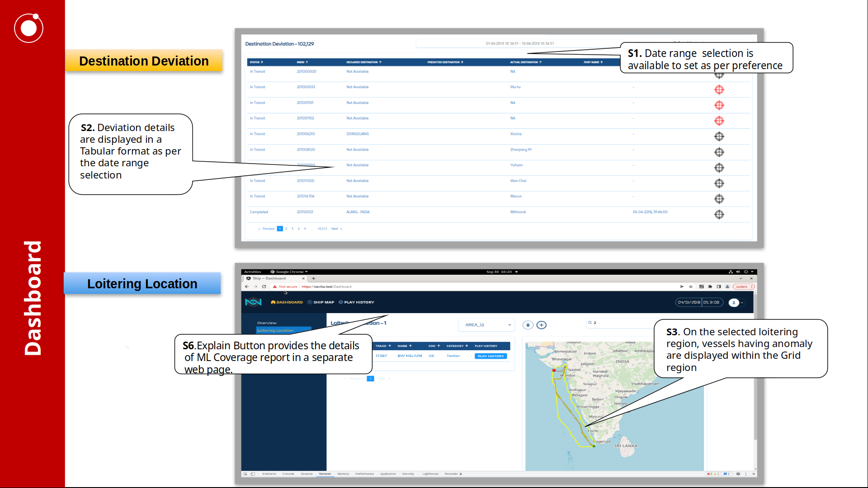Open the PLAY HISTORY nav tab
Viewport: 868px width, 488px height.
357,302
